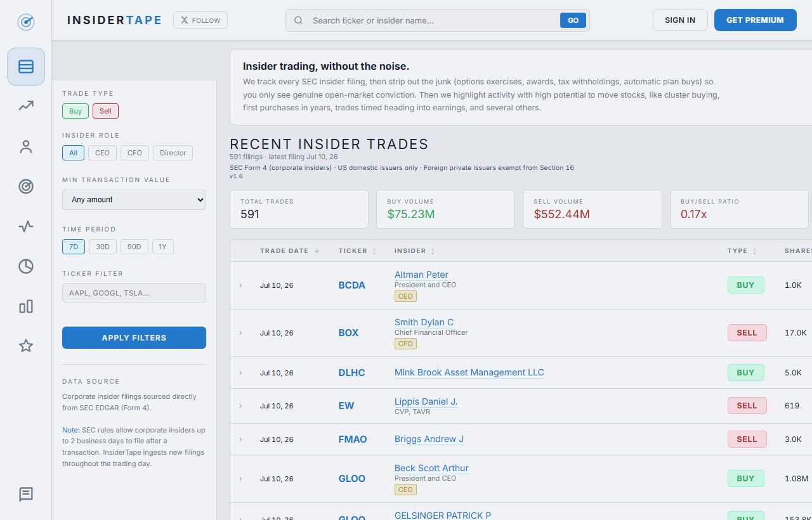Sort by Trade Date arrow
The width and height of the screenshot is (812, 520).
click(317, 251)
